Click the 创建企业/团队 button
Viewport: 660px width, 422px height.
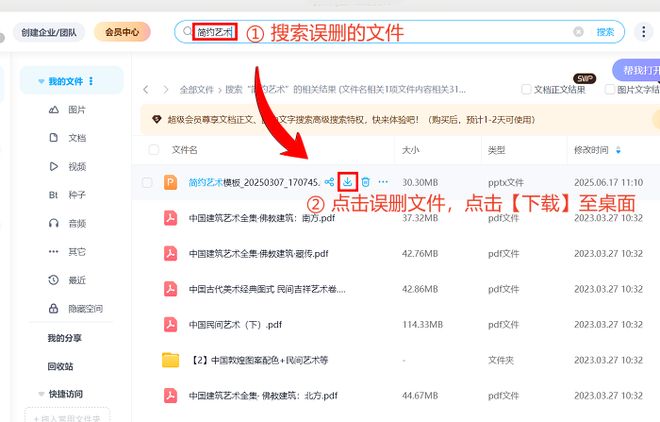click(49, 32)
